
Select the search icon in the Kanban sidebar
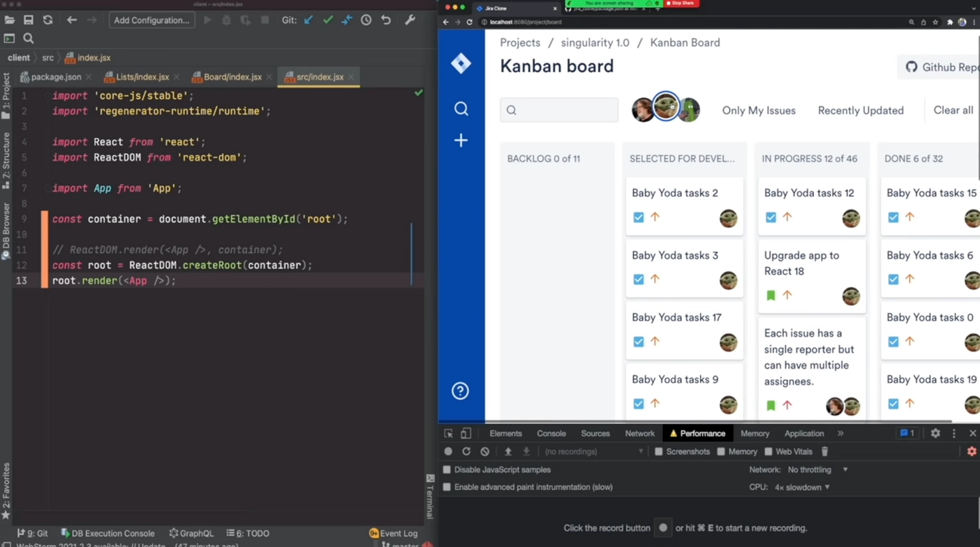coord(461,108)
